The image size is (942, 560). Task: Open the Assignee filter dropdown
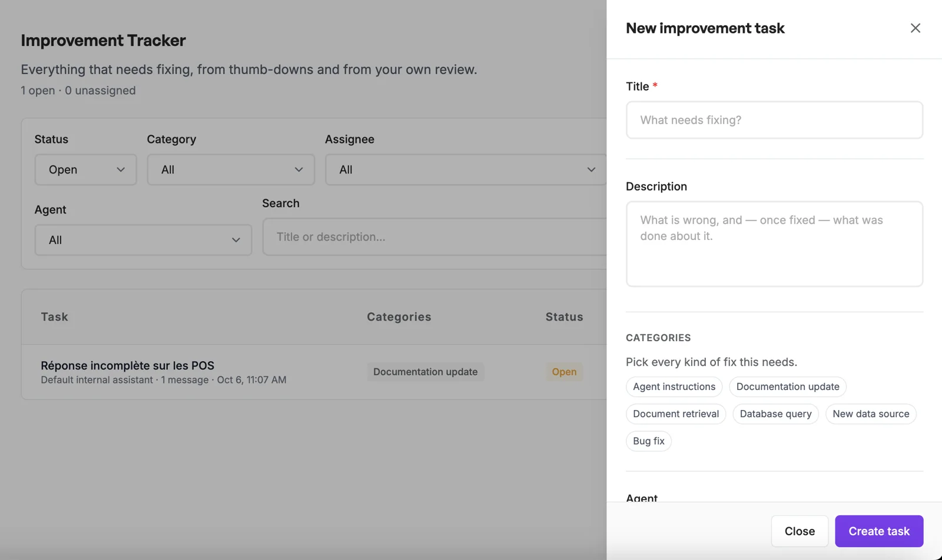tap(466, 169)
